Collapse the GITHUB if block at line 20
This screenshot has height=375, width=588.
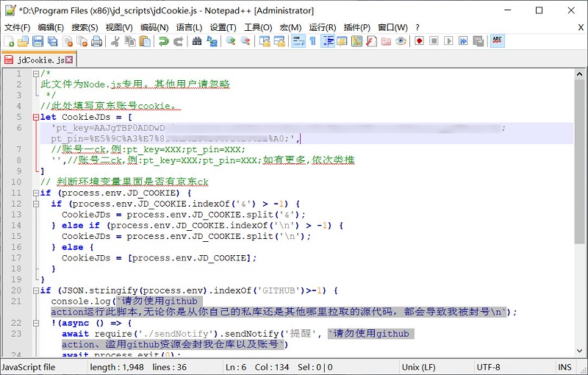[x=35, y=290]
